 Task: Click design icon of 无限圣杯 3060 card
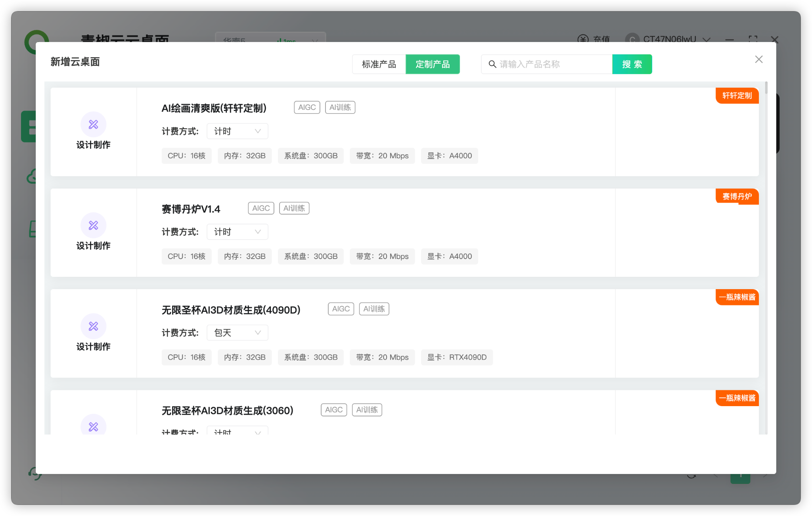pos(94,425)
